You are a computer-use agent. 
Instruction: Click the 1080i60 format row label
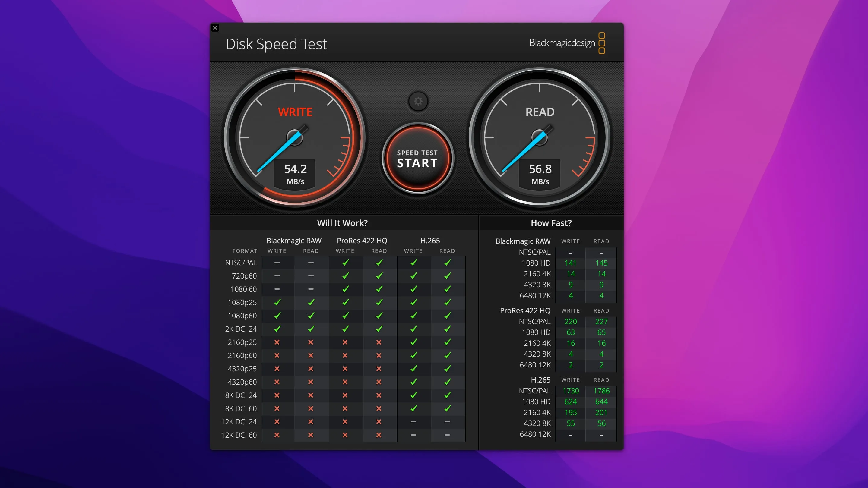coord(243,289)
